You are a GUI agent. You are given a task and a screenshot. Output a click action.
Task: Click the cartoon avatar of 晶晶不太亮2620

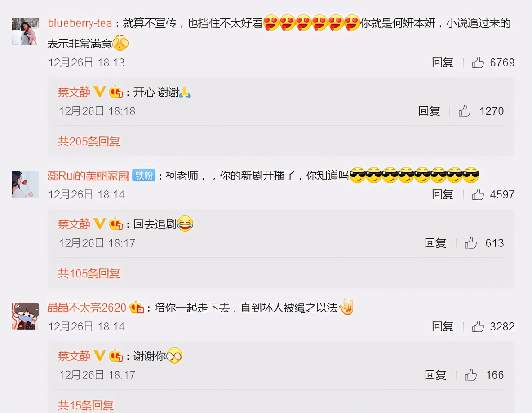25,316
